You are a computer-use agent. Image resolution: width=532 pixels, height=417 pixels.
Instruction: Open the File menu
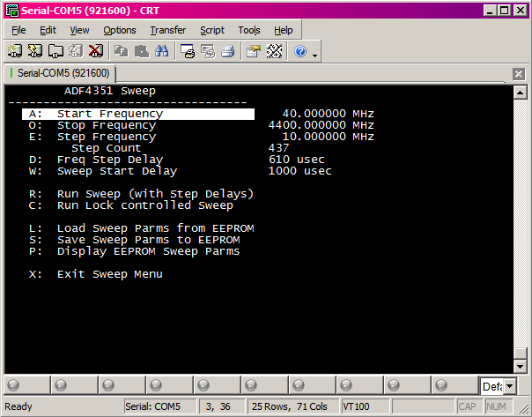18,30
